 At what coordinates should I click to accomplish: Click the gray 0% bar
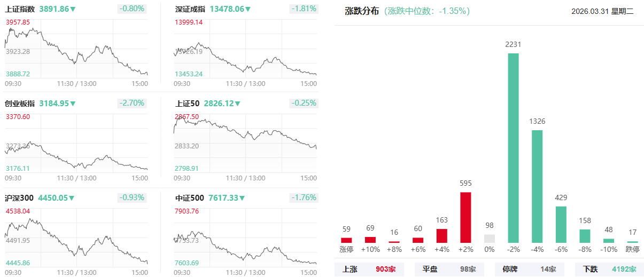coord(490,239)
